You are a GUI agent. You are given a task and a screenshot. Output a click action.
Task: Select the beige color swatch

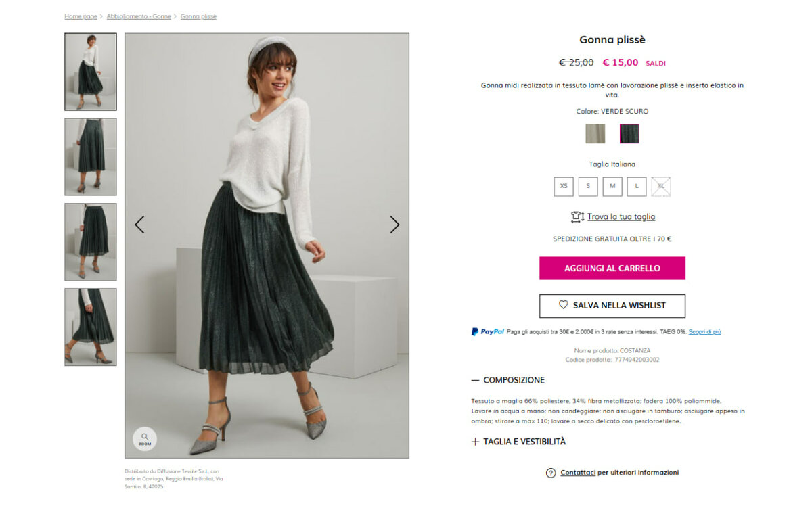(x=595, y=134)
